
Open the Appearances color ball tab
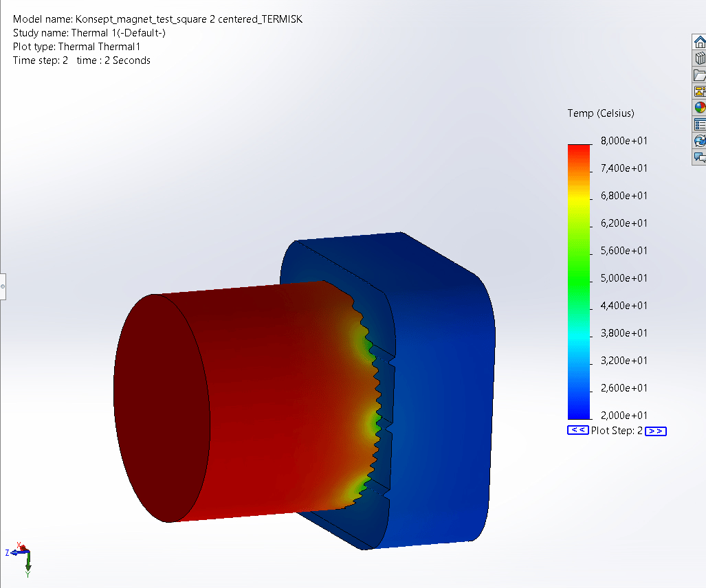(x=700, y=108)
